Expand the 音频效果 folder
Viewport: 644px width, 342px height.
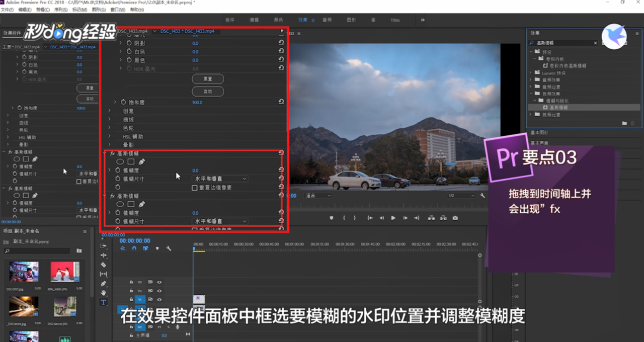tap(531, 80)
